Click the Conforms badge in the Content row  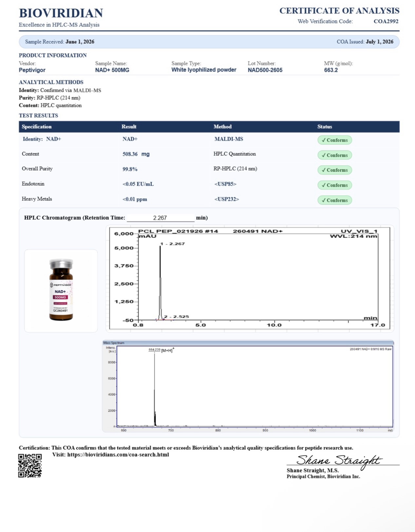pyautogui.click(x=334, y=155)
